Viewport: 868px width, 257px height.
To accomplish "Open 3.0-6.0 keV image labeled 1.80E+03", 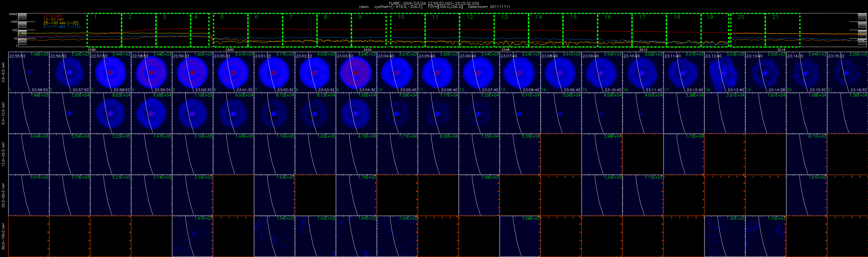I will pyautogui.click(x=192, y=72).
